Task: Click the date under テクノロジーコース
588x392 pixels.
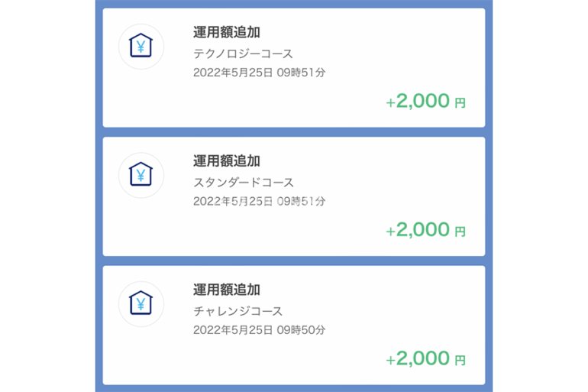Action: point(260,73)
